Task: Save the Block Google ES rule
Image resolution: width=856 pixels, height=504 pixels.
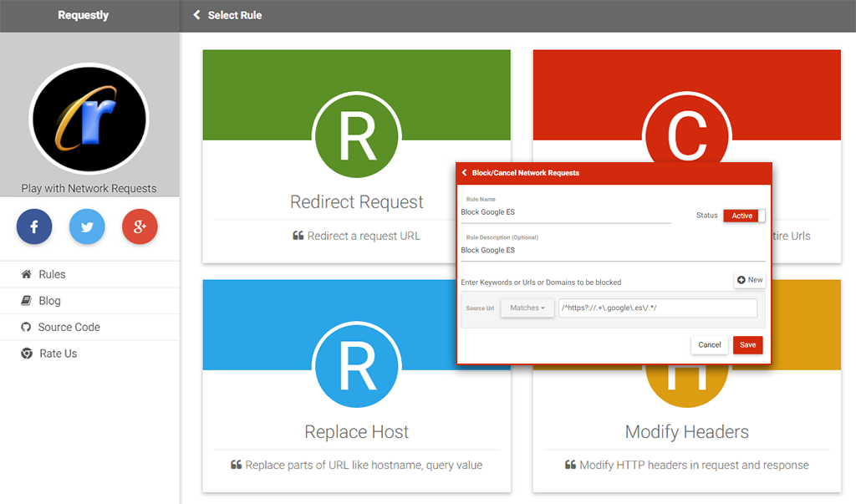Action: [748, 345]
